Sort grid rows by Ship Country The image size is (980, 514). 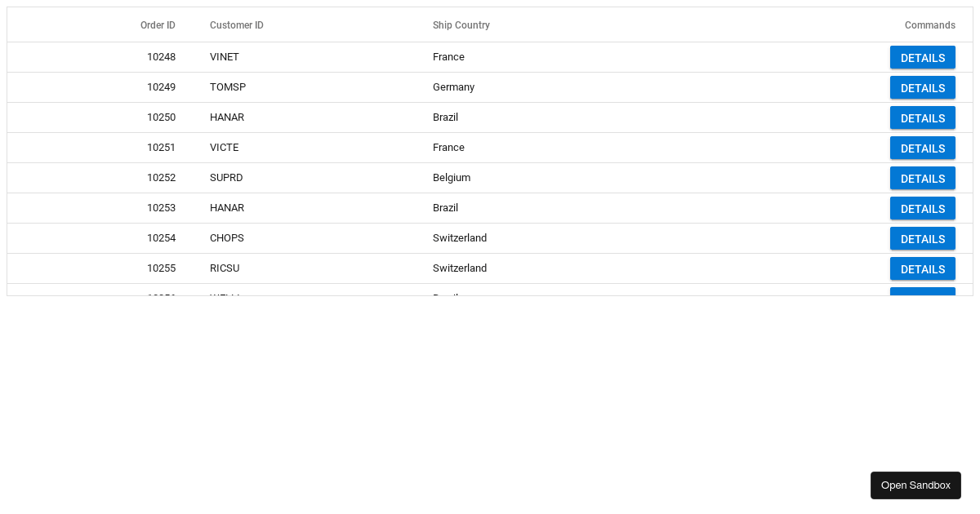461,25
